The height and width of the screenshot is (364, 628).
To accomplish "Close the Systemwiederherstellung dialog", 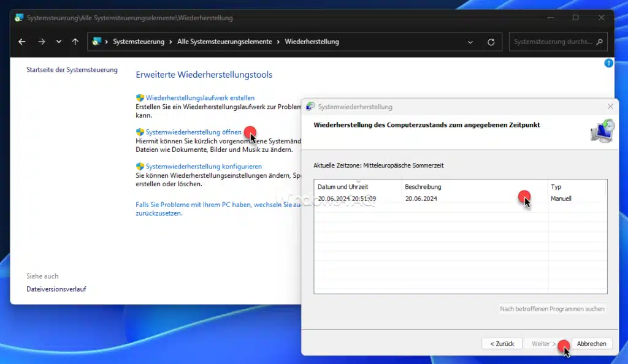I will pos(610,107).
